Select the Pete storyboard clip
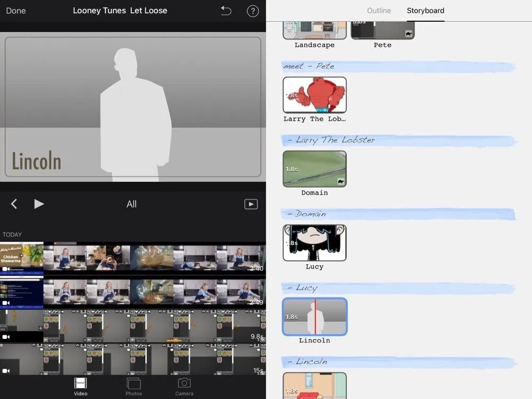The width and height of the screenshot is (532, 399). coord(382,30)
